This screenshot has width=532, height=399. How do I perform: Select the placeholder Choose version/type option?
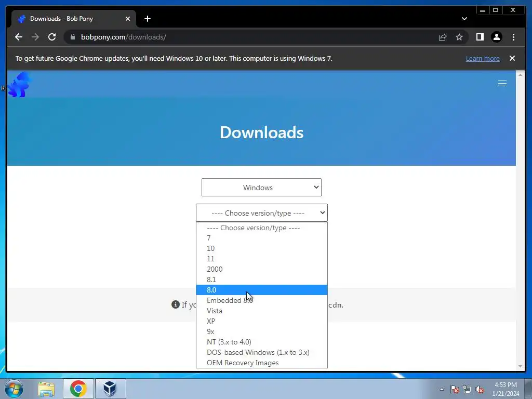click(x=262, y=228)
